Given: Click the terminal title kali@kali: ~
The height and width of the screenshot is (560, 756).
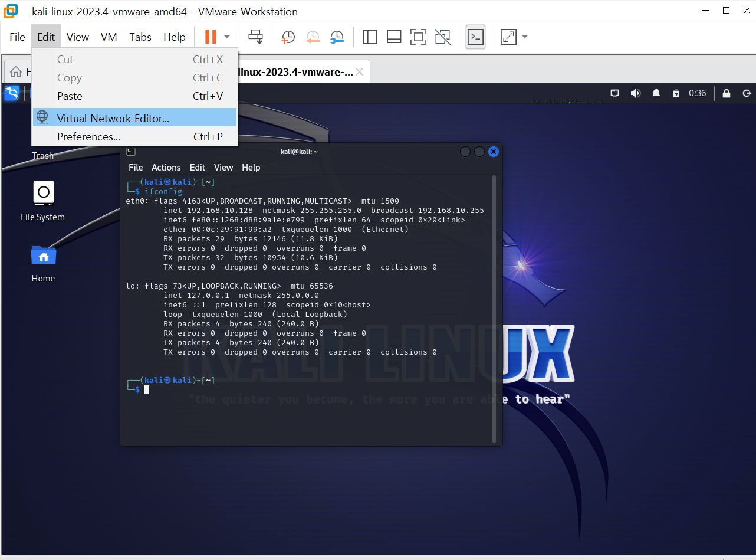Looking at the screenshot, I should pos(299,152).
